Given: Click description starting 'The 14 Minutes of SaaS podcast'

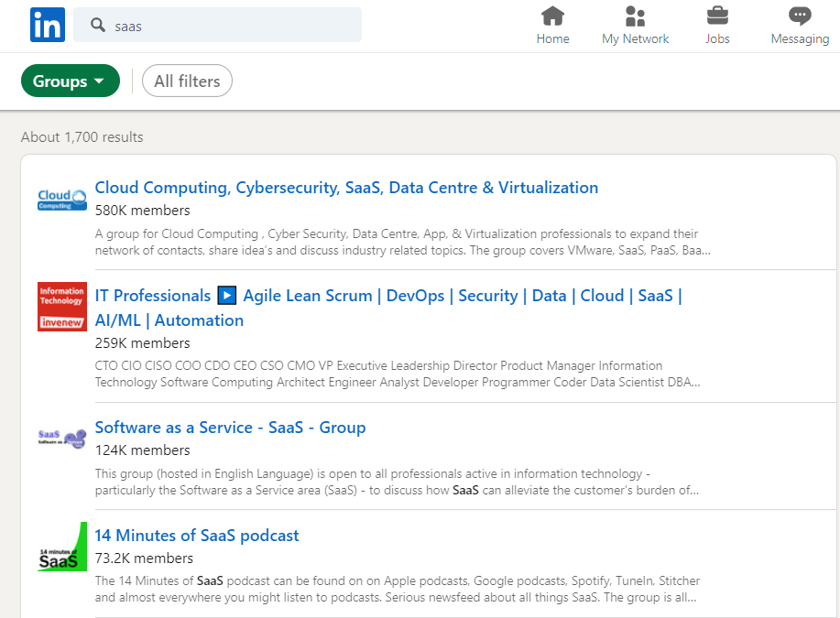Looking at the screenshot, I should pos(398,589).
